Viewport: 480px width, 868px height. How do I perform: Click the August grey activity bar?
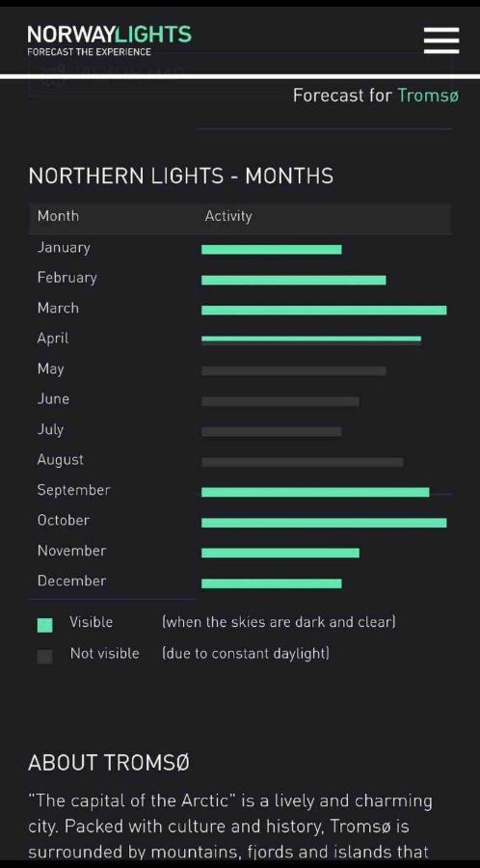click(x=303, y=462)
